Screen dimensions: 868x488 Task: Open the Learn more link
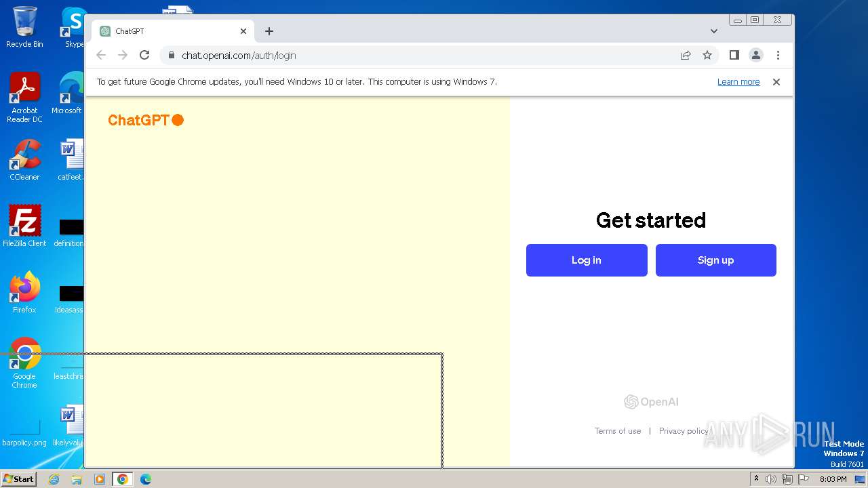(738, 82)
